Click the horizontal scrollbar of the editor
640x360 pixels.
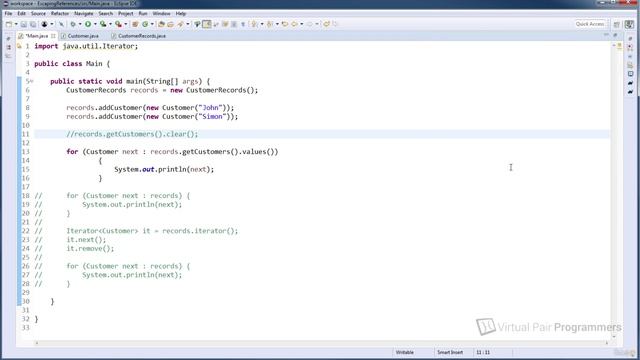click(x=321, y=343)
